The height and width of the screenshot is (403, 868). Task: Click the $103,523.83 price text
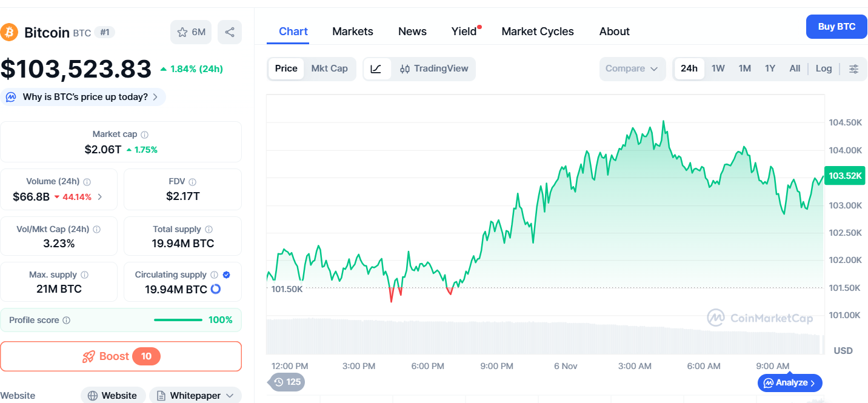[76, 69]
